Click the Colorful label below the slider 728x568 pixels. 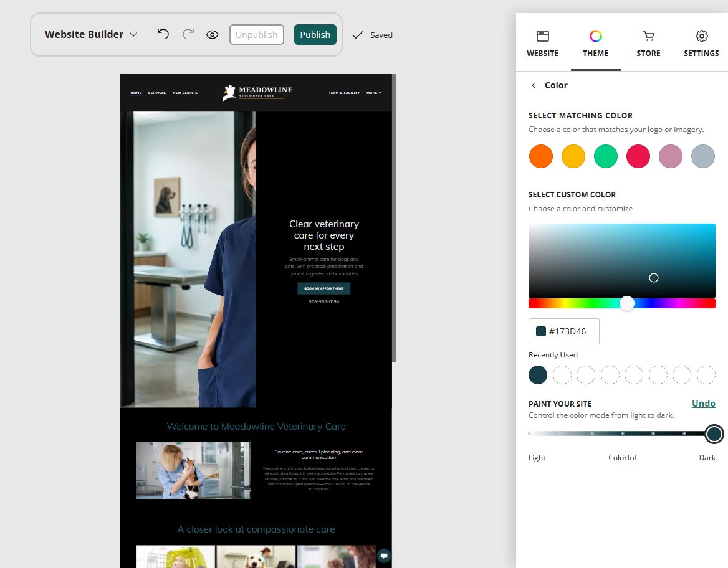coord(622,458)
